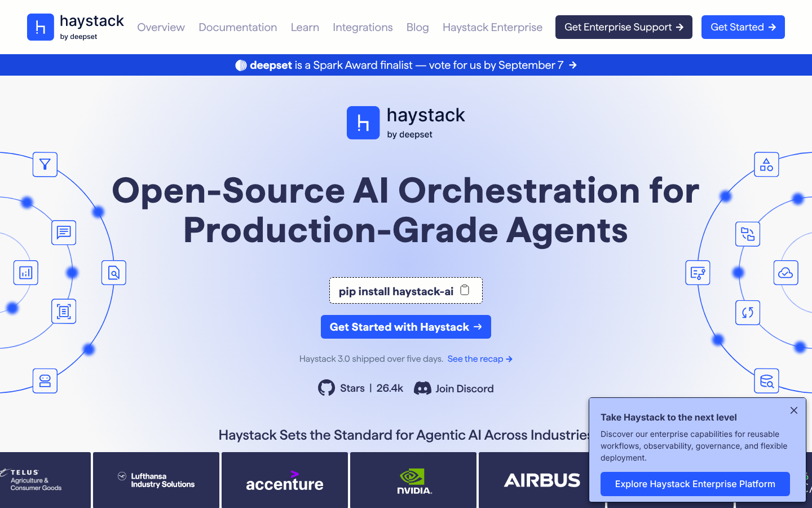This screenshot has width=812, height=508.
Task: Click the Discord icon
Action: click(422, 388)
